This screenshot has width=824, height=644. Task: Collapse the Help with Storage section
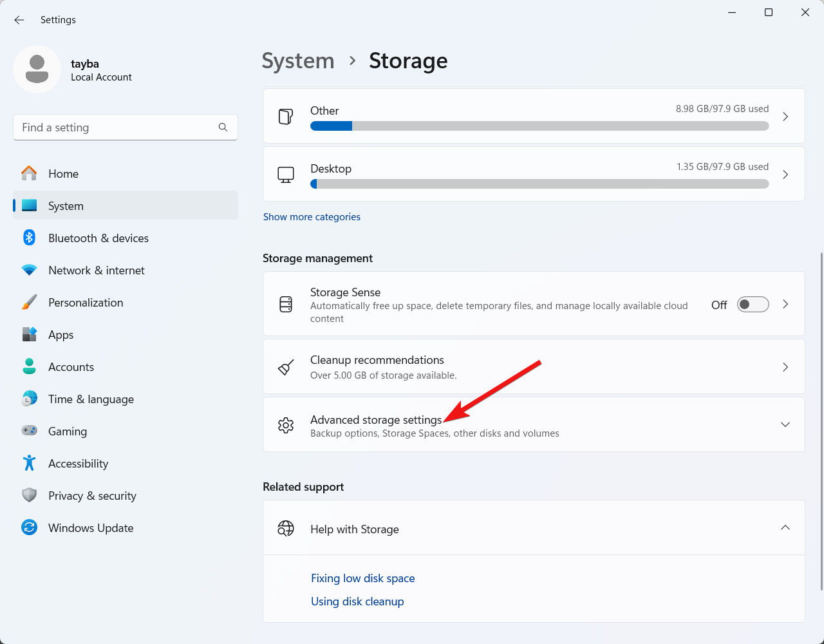(x=785, y=527)
